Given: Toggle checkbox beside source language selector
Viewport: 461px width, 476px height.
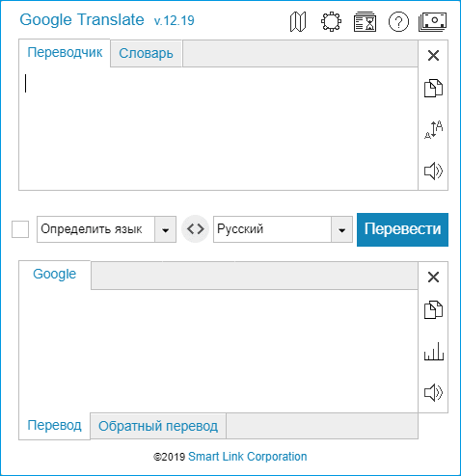Looking at the screenshot, I should click(20, 229).
